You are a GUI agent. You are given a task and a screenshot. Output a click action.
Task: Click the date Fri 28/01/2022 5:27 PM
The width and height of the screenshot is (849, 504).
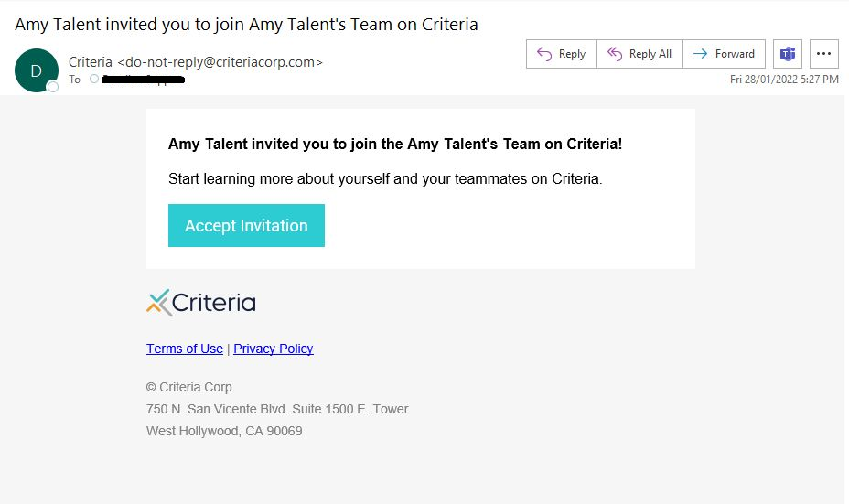784,80
